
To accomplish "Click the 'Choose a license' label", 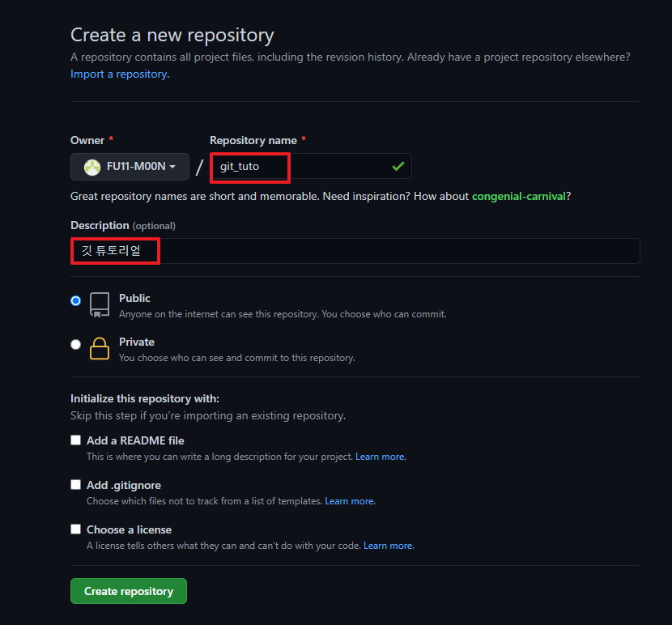I will pos(129,529).
